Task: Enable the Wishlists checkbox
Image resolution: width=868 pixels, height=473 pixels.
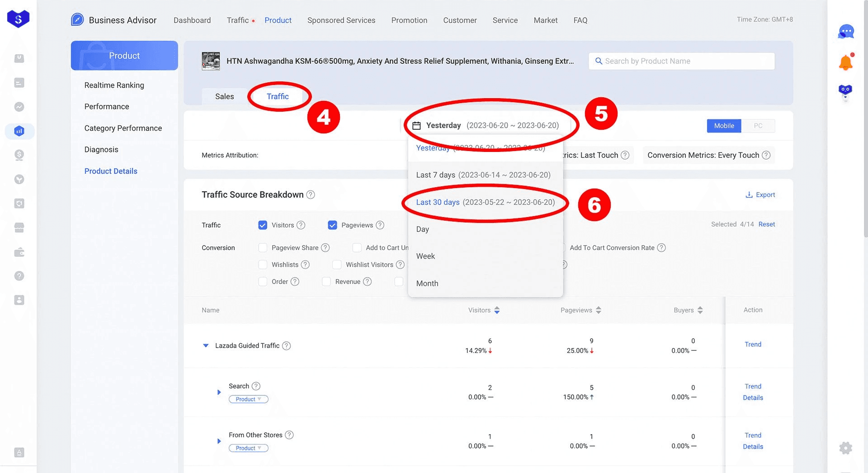Action: point(263,265)
